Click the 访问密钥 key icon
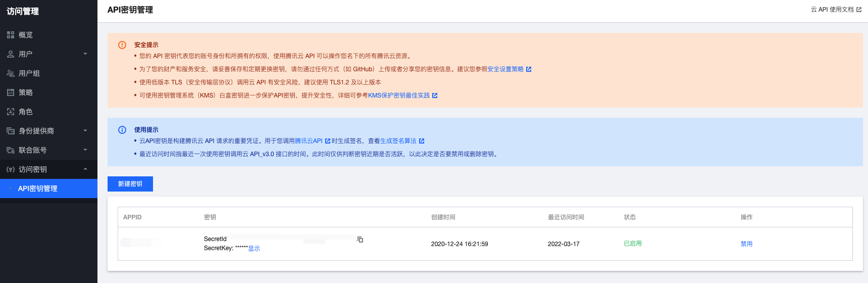Viewport: 868px width, 283px height. [x=11, y=169]
